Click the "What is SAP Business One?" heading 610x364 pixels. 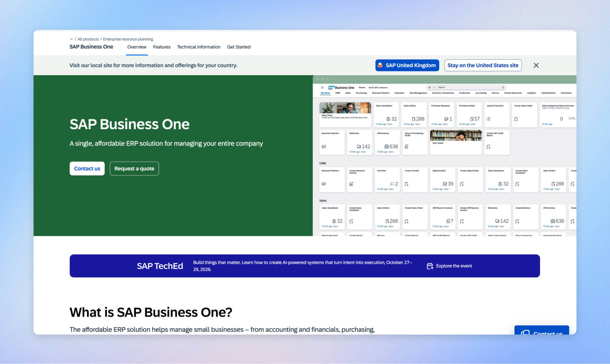(151, 312)
